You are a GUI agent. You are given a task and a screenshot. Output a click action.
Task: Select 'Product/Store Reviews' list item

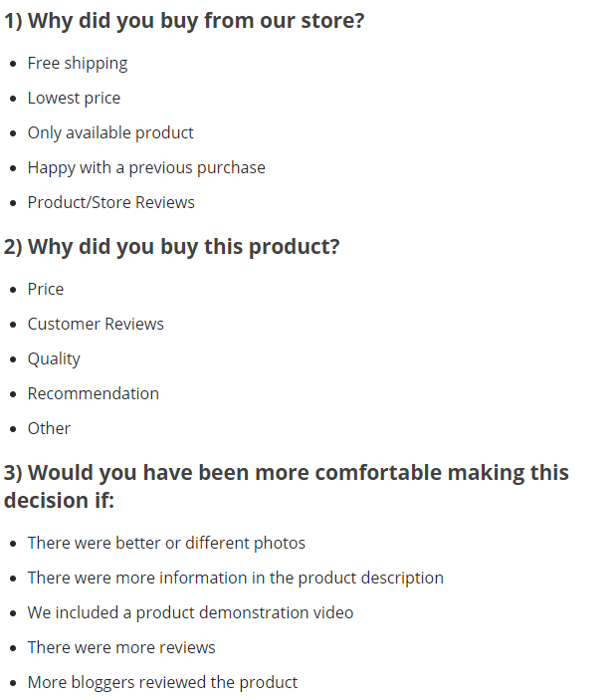click(111, 202)
